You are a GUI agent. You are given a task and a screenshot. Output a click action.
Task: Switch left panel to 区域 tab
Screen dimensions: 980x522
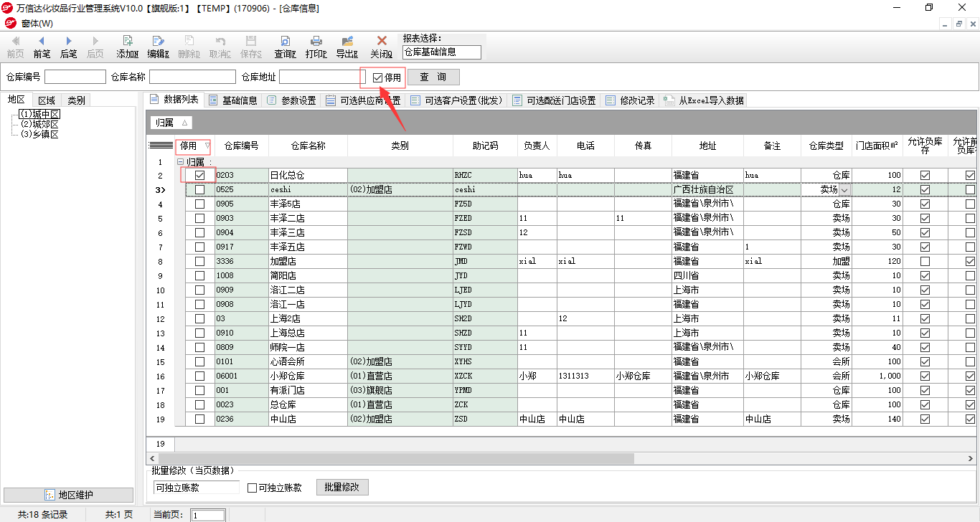[47, 100]
